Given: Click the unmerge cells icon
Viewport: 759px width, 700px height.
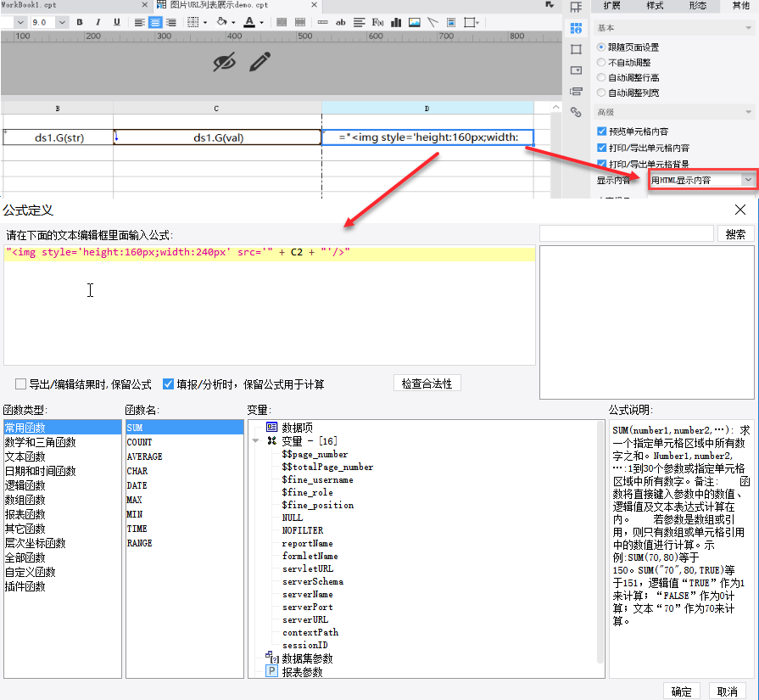Looking at the screenshot, I should [300, 22].
